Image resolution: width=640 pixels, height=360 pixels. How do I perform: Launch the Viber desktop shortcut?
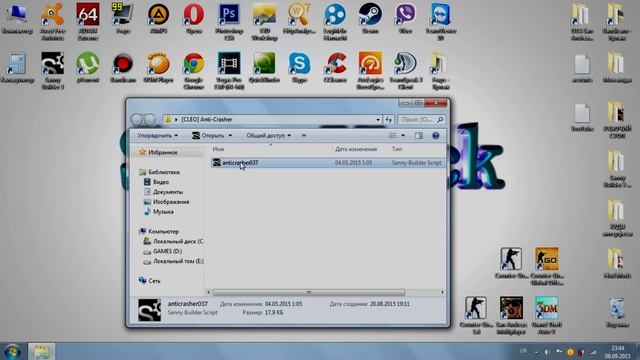(x=405, y=18)
